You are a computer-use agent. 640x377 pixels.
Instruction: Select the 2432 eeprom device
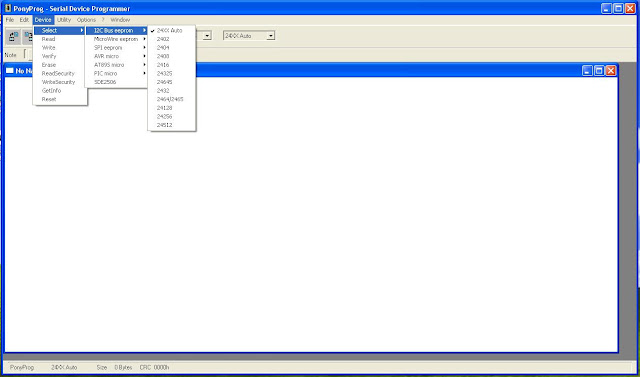[x=172, y=91]
